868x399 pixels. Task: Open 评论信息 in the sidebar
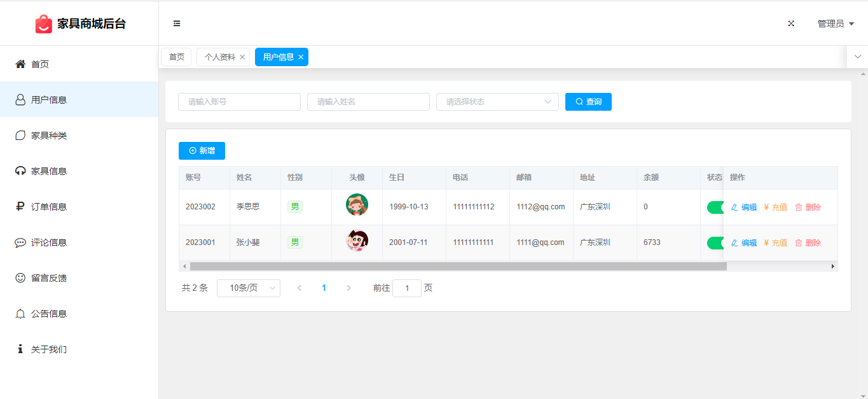49,242
